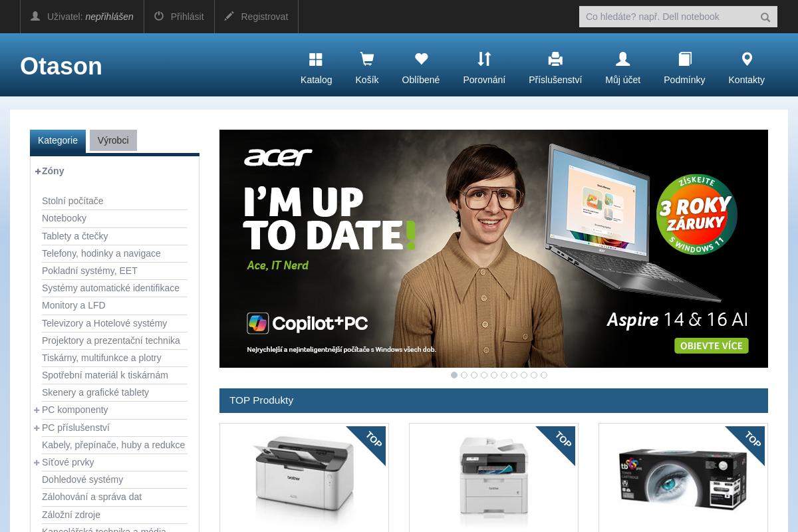Click the search magnifier icon
This screenshot has height=532, width=798.
[765, 17]
